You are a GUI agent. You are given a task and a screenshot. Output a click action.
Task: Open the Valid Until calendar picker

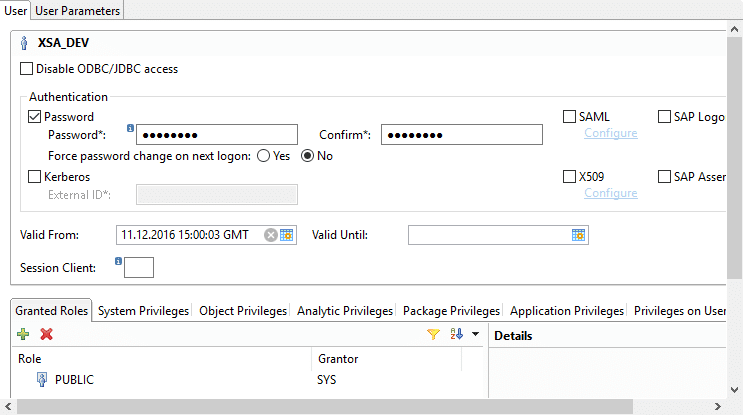(578, 235)
